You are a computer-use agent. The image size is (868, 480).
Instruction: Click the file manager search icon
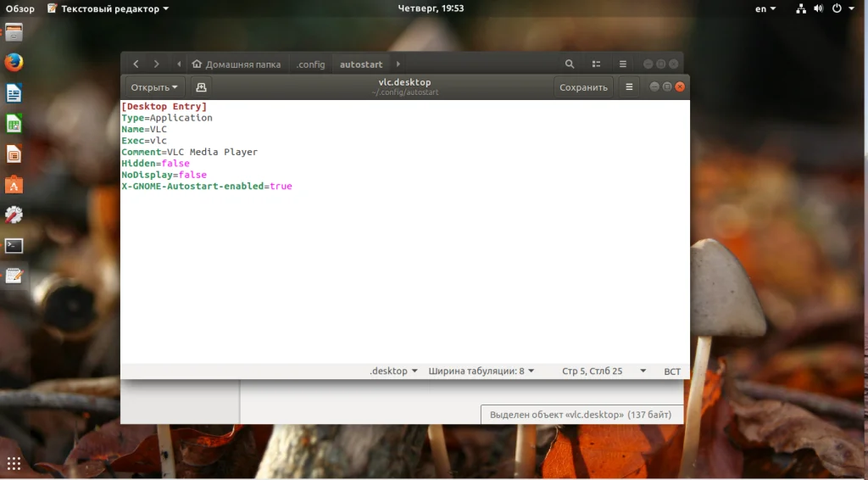point(569,64)
